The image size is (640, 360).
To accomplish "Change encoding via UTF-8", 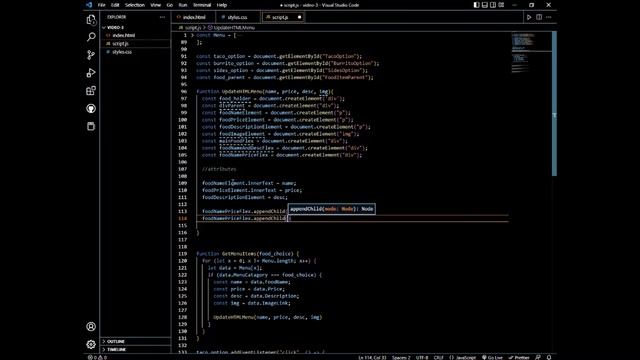I will 422,357.
